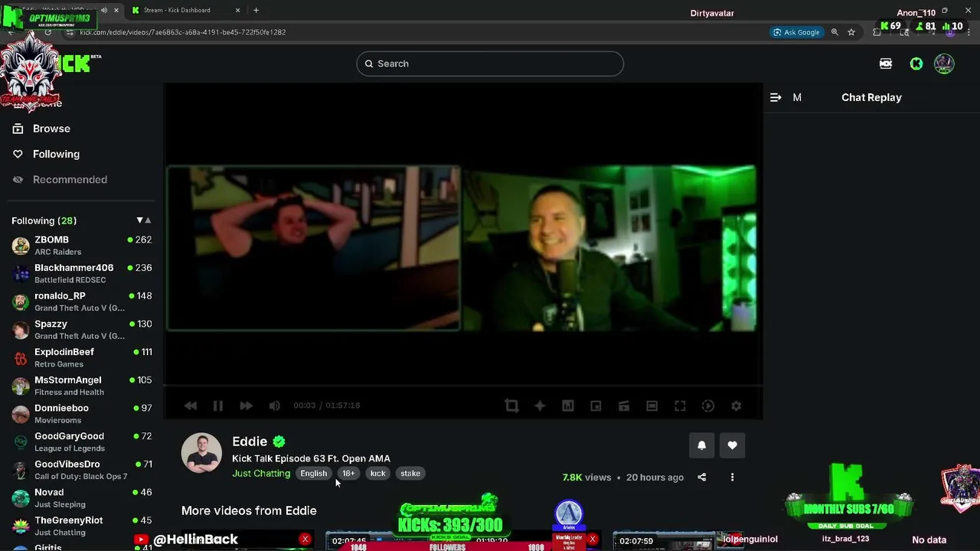This screenshot has height=551, width=980.
Task: Click the zoom magnifier icon in the address bar
Action: 835,32
